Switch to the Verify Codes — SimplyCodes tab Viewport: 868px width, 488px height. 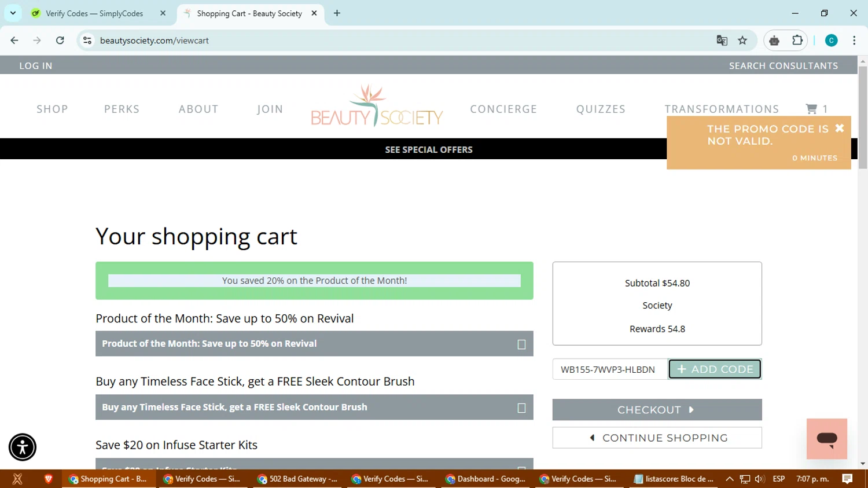pos(94,13)
